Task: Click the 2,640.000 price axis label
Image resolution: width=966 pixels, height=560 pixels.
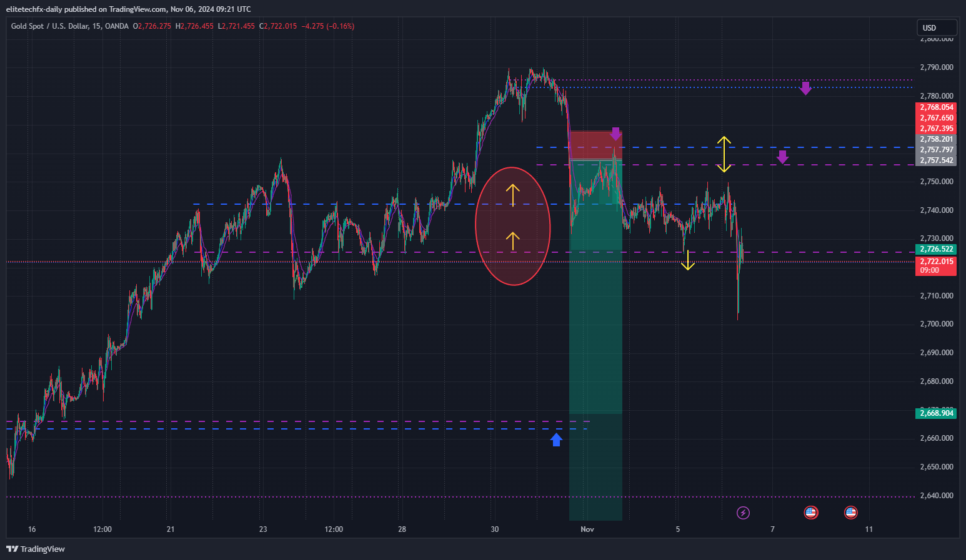Action: point(937,496)
